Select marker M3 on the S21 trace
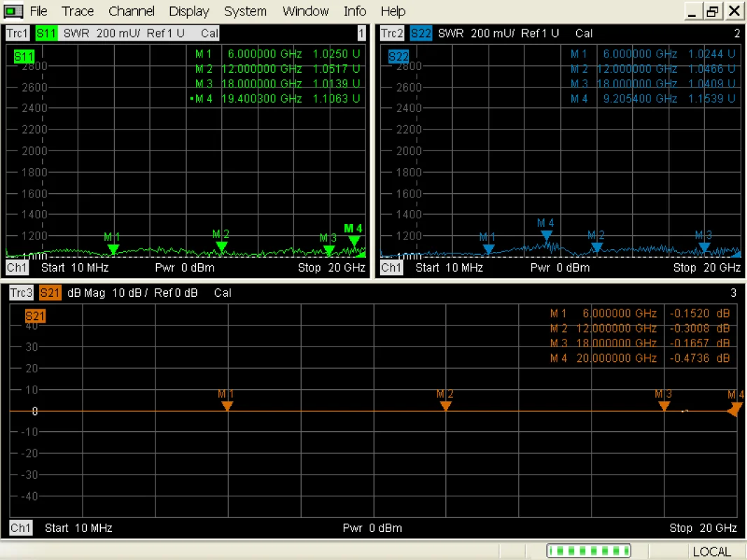The image size is (747, 560). (664, 405)
